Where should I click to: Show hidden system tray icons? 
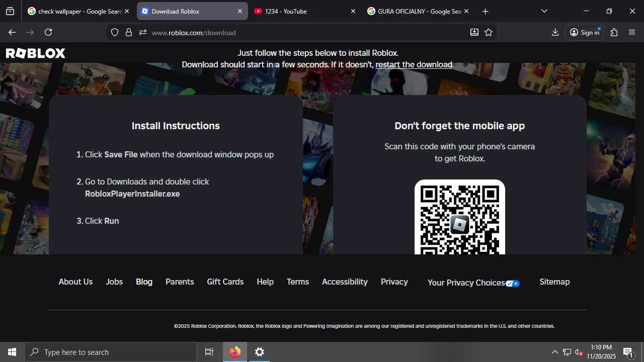tap(554, 352)
